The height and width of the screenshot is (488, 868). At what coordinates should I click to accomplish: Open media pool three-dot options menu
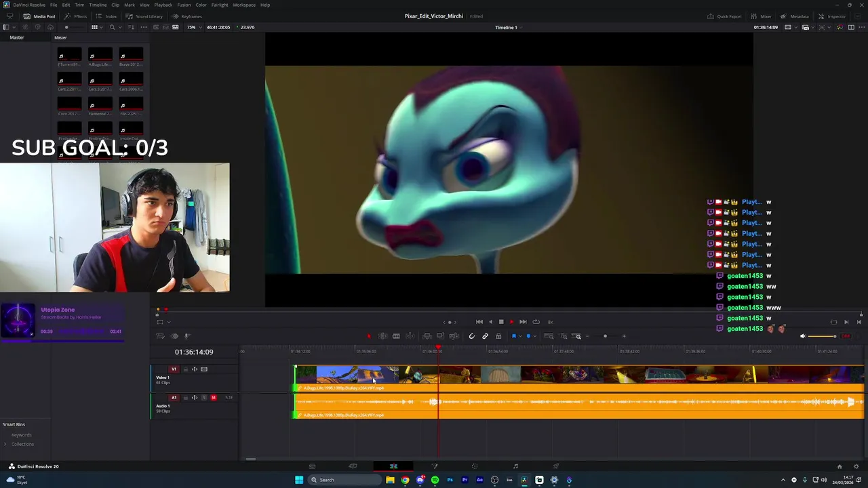(x=145, y=27)
